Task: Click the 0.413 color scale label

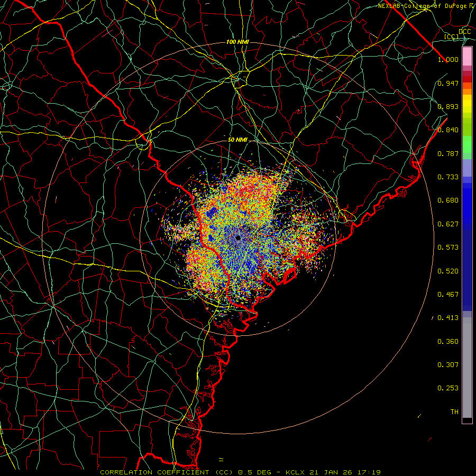Action: (x=448, y=318)
